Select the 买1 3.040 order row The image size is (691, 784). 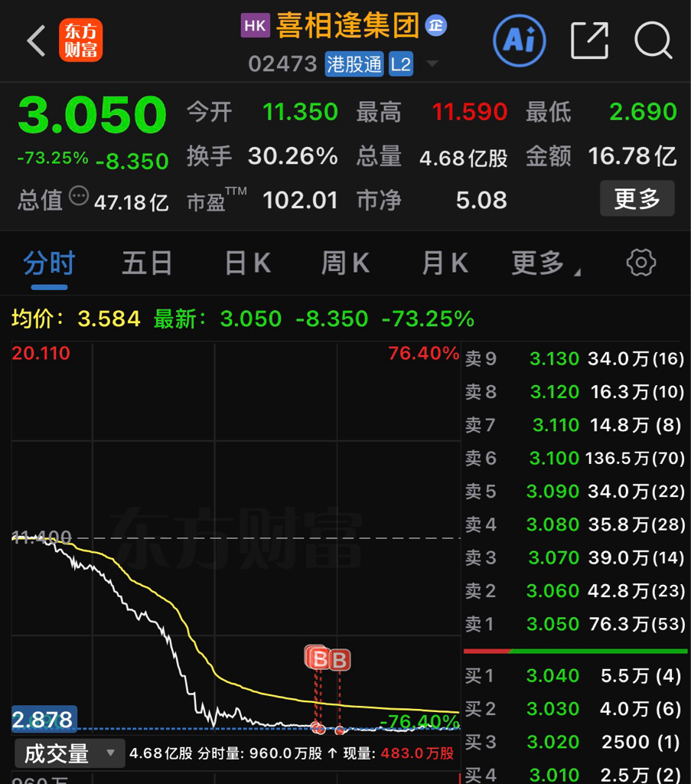tap(575, 675)
